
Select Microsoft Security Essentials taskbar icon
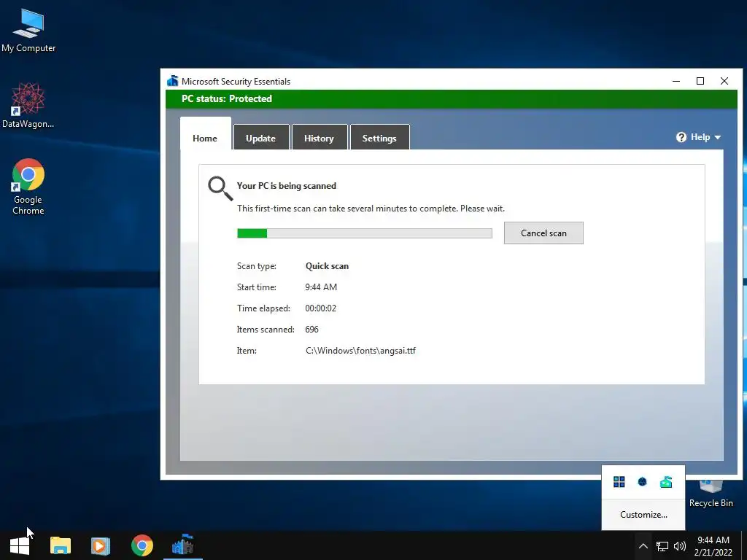coord(183,545)
